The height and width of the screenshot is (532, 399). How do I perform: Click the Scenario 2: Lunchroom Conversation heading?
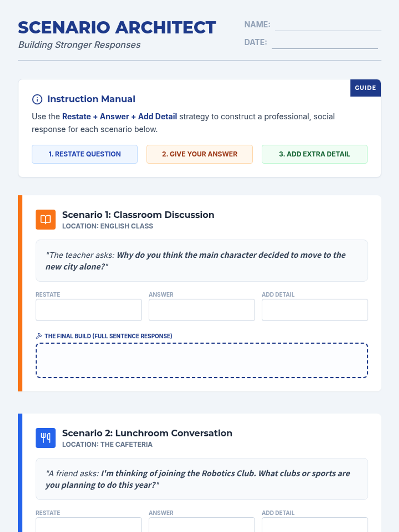147,433
